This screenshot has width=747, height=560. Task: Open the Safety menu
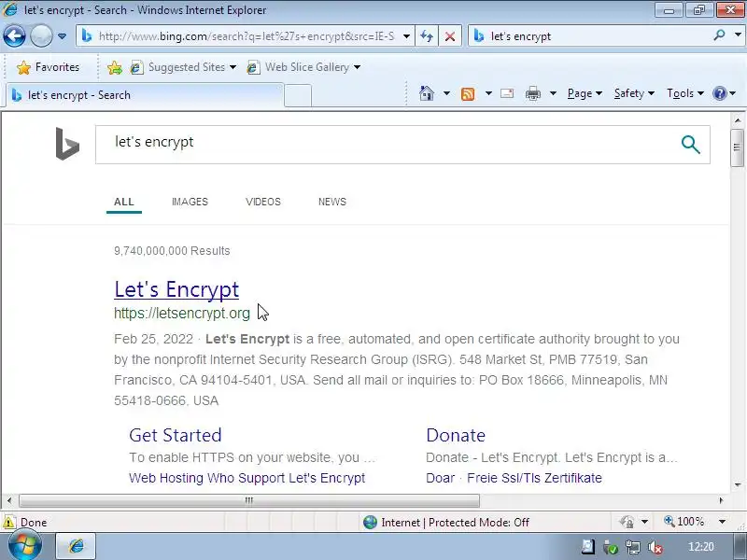pos(634,93)
